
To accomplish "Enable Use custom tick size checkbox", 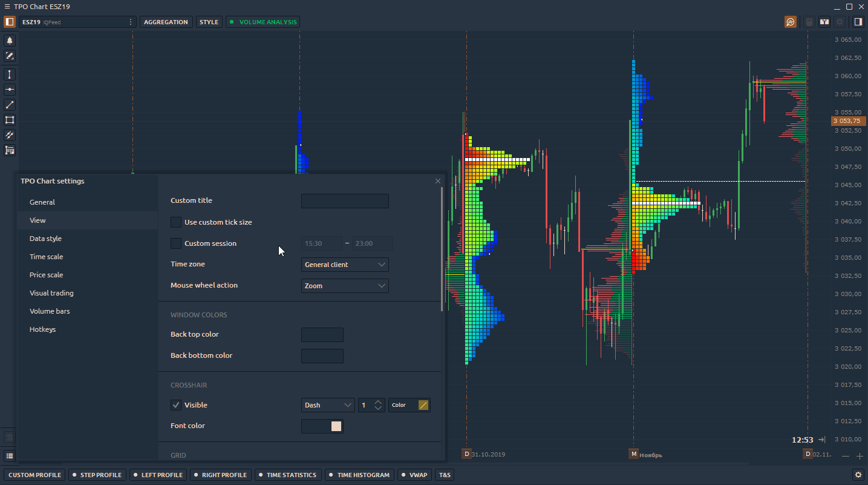I will tap(176, 222).
